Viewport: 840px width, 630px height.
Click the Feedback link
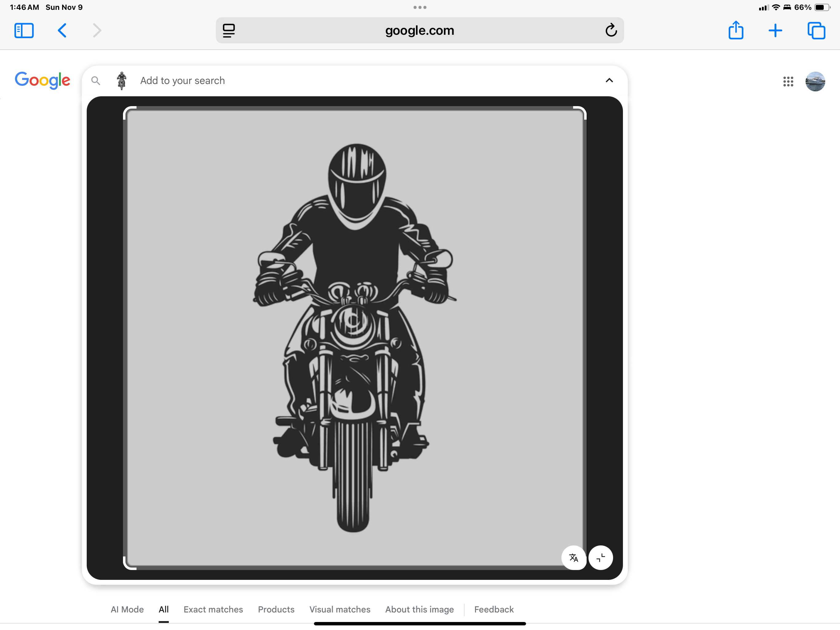click(494, 609)
